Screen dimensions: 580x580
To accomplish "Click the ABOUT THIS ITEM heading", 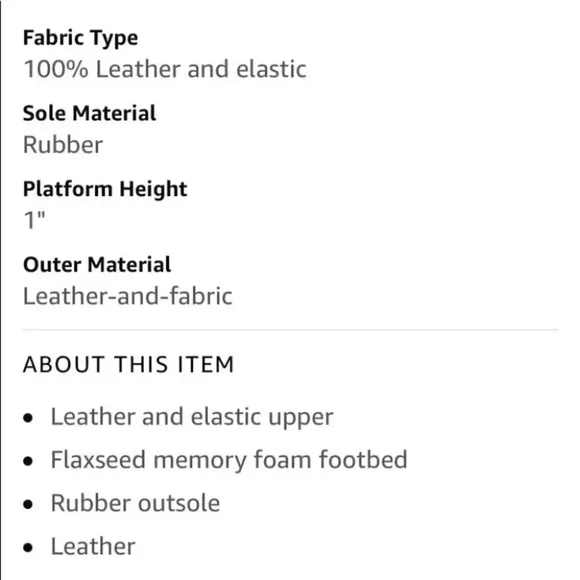I will [x=128, y=364].
